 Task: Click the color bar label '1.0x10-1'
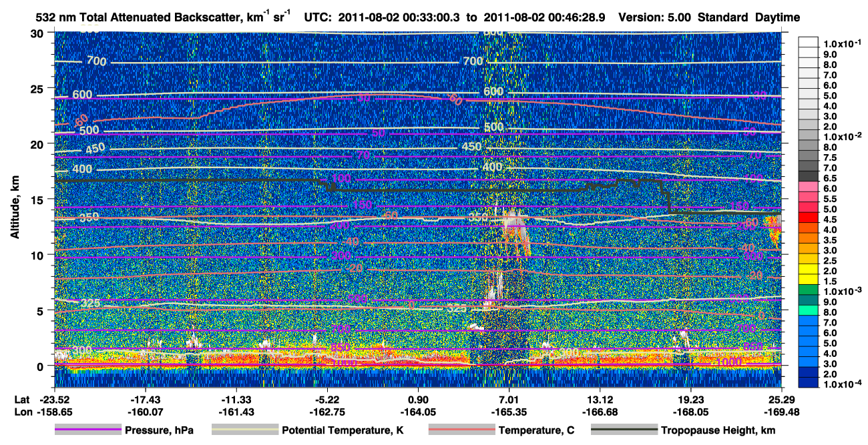tap(842, 43)
